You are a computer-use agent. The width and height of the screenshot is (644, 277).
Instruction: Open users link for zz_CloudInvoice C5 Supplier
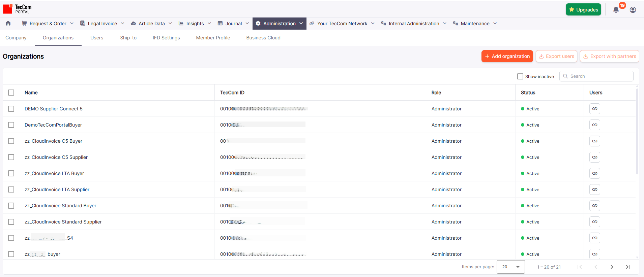(595, 157)
